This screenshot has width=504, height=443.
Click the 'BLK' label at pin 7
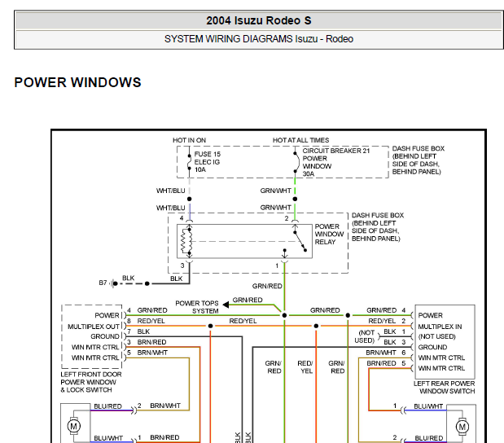click(x=143, y=331)
